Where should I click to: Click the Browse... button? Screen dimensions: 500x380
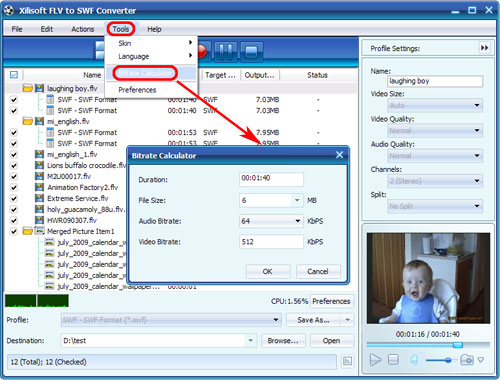pyautogui.click(x=283, y=341)
